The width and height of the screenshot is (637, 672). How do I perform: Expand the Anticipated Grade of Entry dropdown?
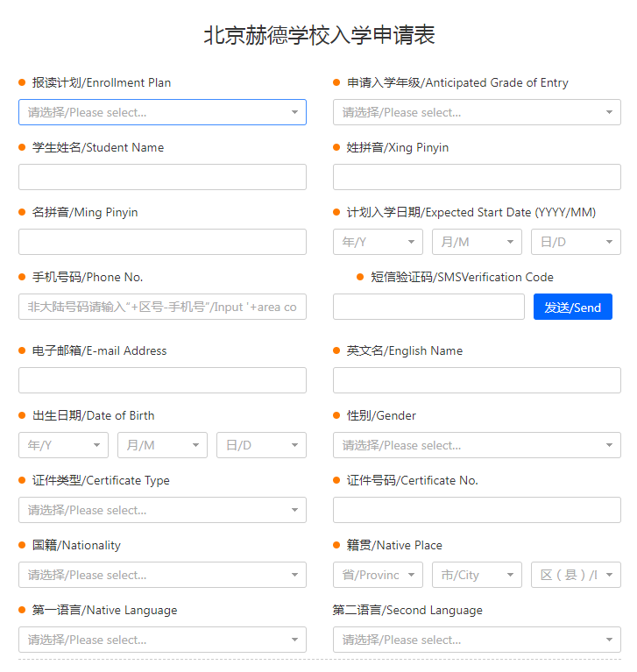point(477,112)
